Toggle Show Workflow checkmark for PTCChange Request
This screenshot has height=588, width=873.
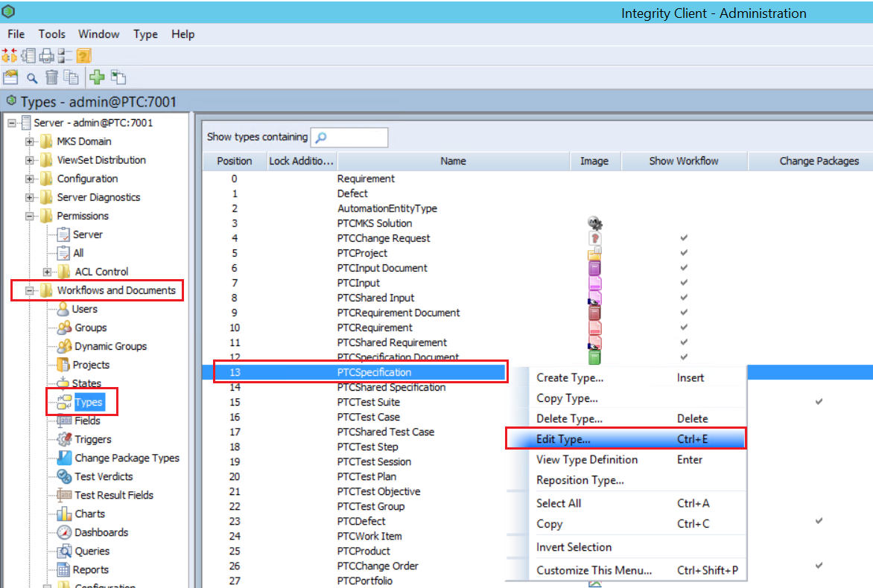pyautogui.click(x=684, y=238)
